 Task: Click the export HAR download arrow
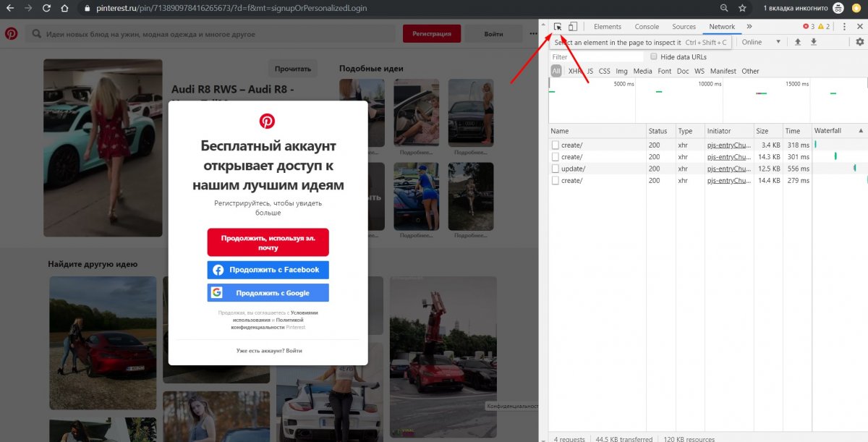pyautogui.click(x=814, y=42)
